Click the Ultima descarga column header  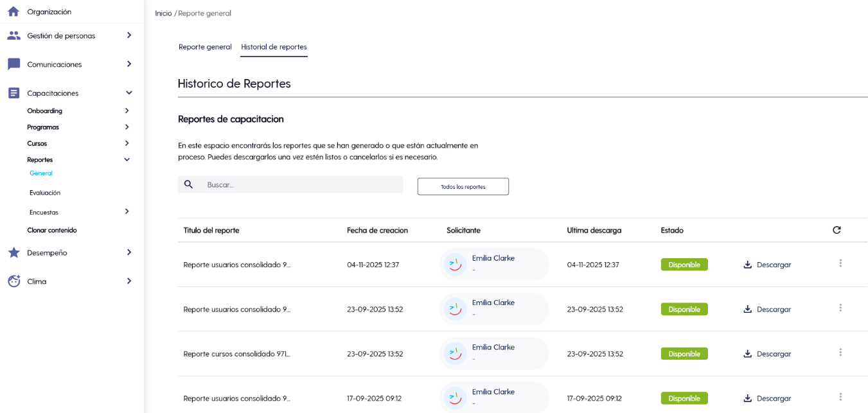pos(594,230)
